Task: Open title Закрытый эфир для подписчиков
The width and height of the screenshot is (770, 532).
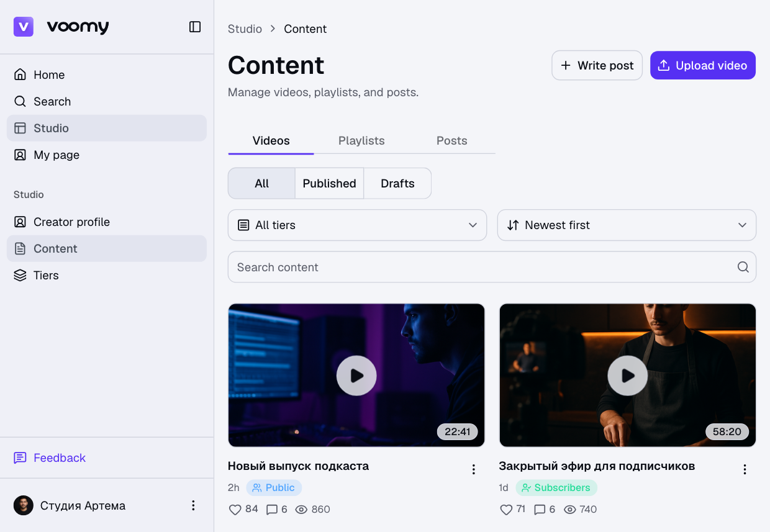Action: point(597,466)
